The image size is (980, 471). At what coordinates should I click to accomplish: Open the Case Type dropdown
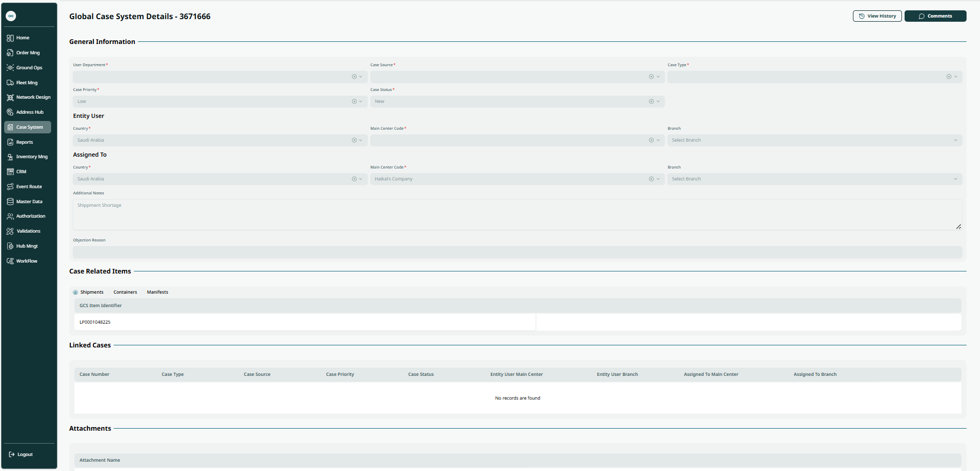955,77
